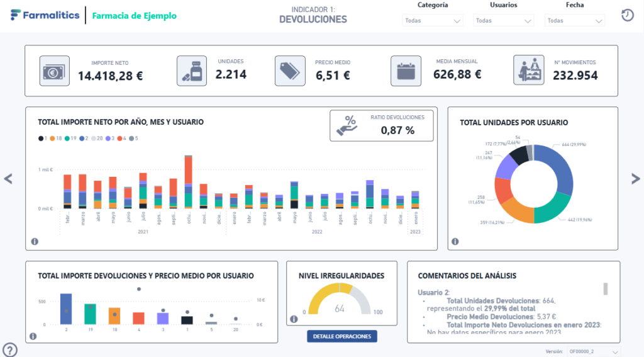
Task: Click the Detalle Operaciones button
Action: click(x=342, y=336)
